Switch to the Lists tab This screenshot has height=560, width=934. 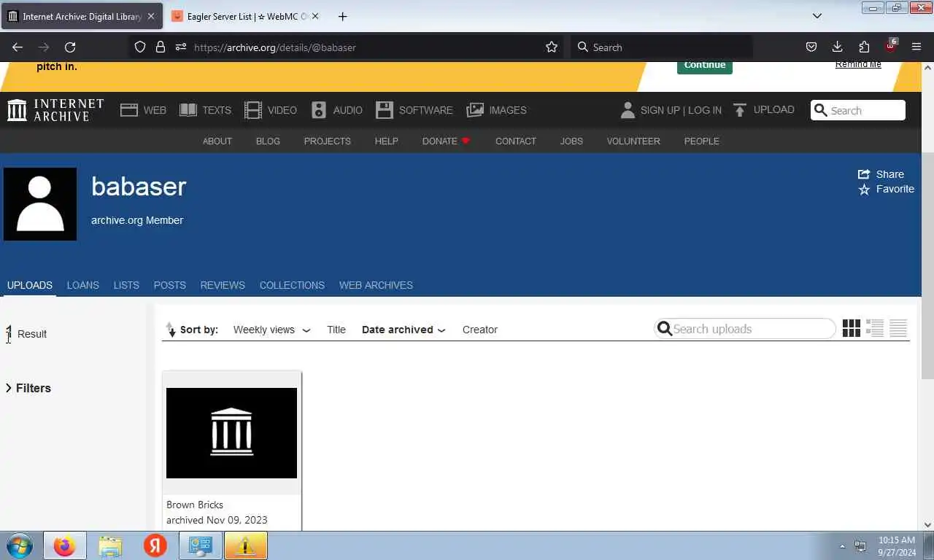click(x=126, y=285)
